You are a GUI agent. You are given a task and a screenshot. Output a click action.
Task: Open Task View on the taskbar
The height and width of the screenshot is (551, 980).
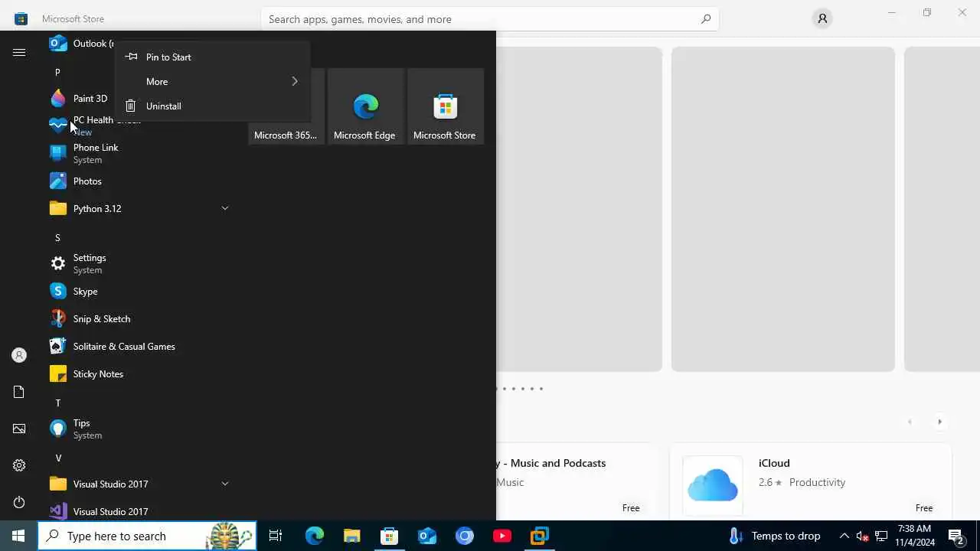point(276,536)
